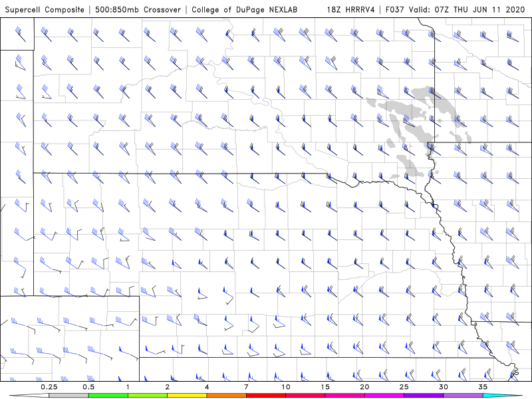The image size is (532, 399).
Task: Click the dark purple segment between 25 and 30
Action: 424,396
